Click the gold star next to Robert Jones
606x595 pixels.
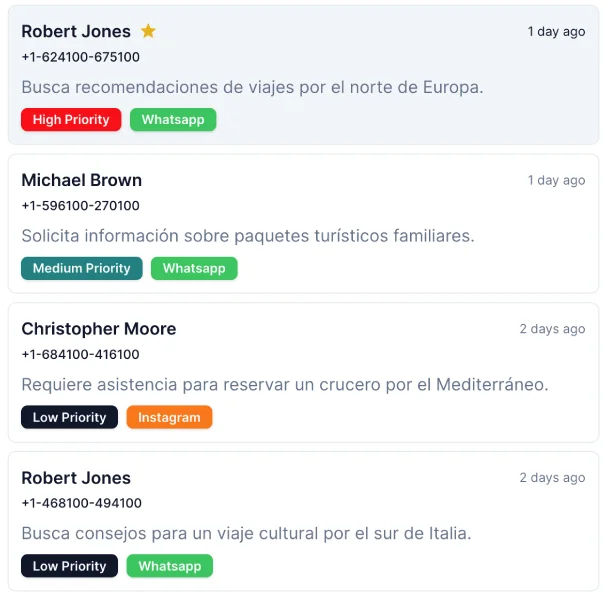click(x=148, y=31)
